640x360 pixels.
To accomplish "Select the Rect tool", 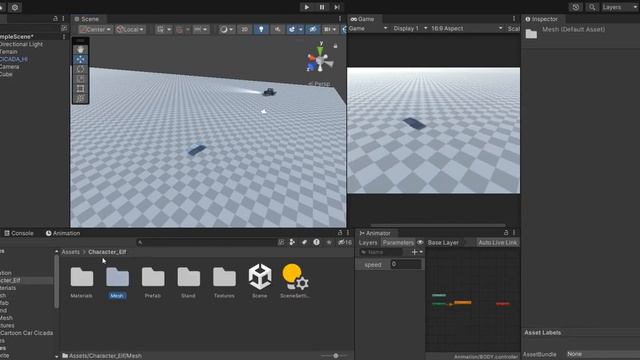I will pyautogui.click(x=80, y=89).
